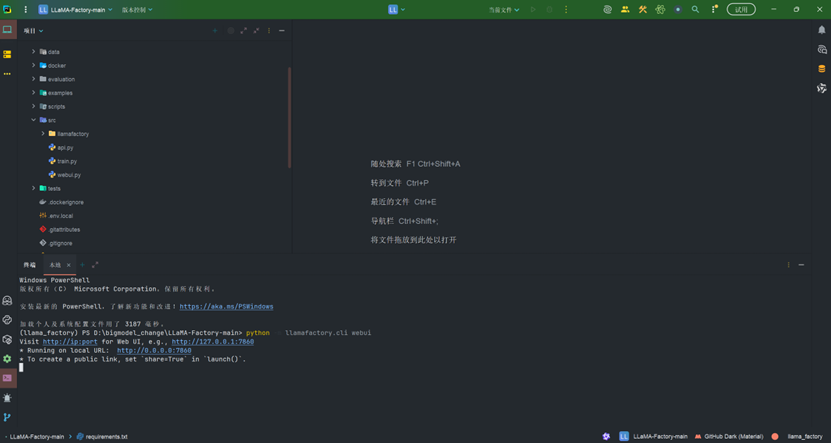
Task: Open Code With Me people icon
Action: click(x=625, y=10)
